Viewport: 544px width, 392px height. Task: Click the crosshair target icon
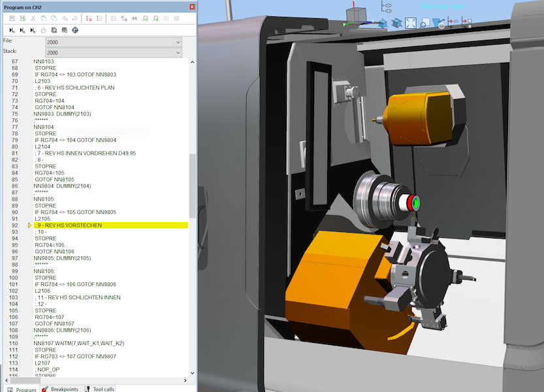[x=74, y=30]
